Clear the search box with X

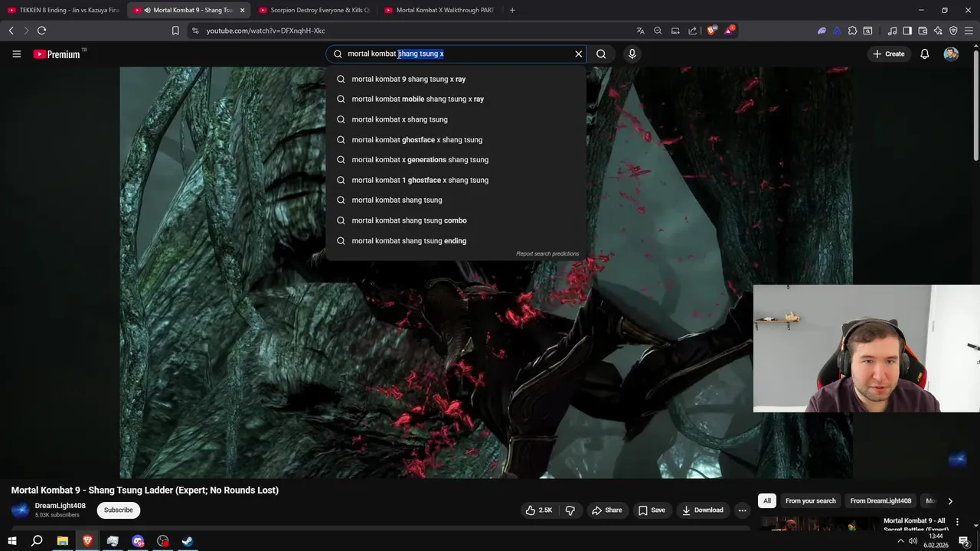[x=579, y=54]
